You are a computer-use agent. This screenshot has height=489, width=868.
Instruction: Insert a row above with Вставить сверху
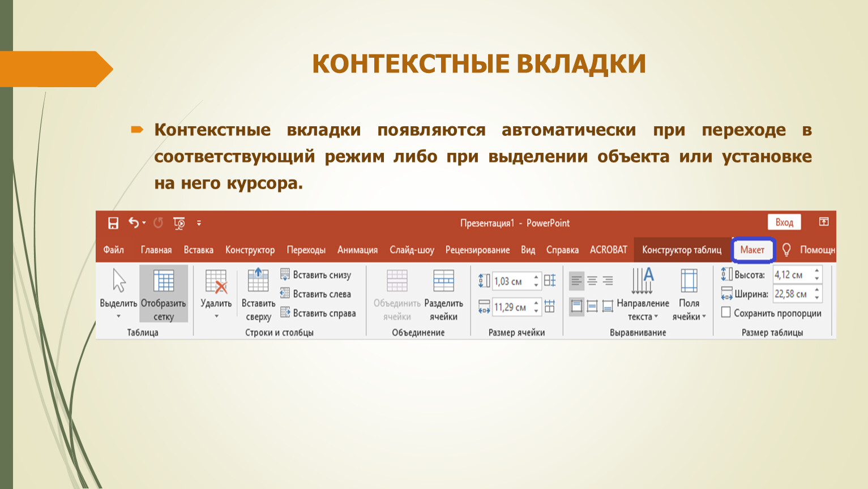click(258, 294)
